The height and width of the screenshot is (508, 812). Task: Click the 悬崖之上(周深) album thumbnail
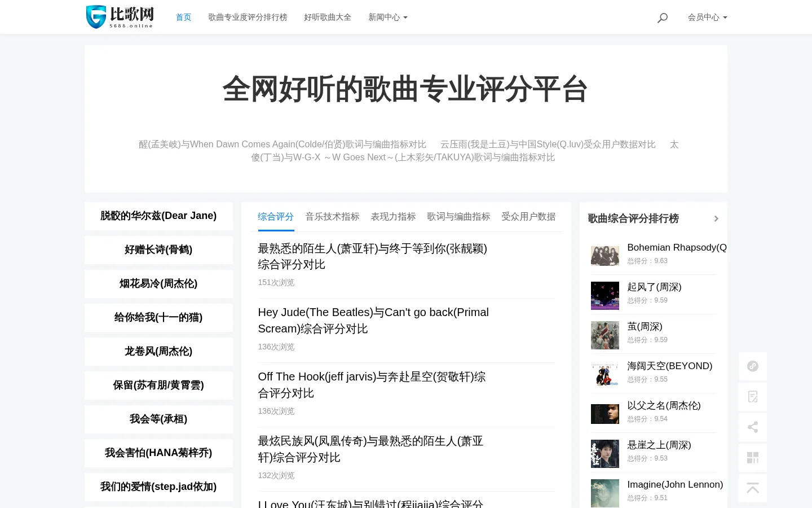pyautogui.click(x=605, y=454)
